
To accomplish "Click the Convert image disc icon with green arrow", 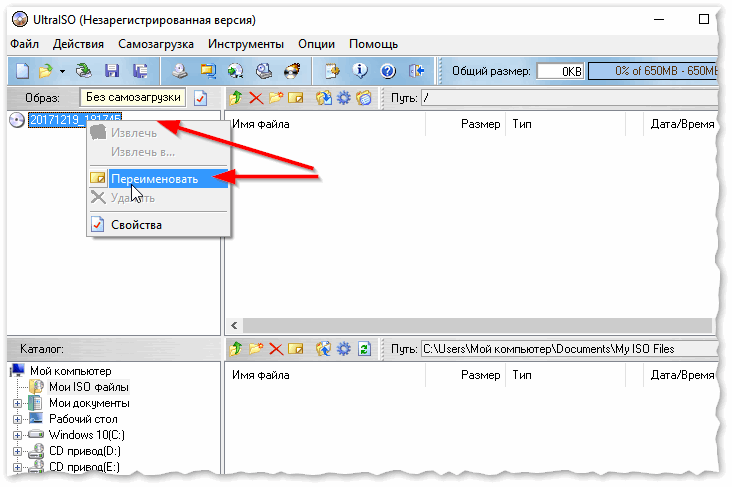I will click(236, 71).
